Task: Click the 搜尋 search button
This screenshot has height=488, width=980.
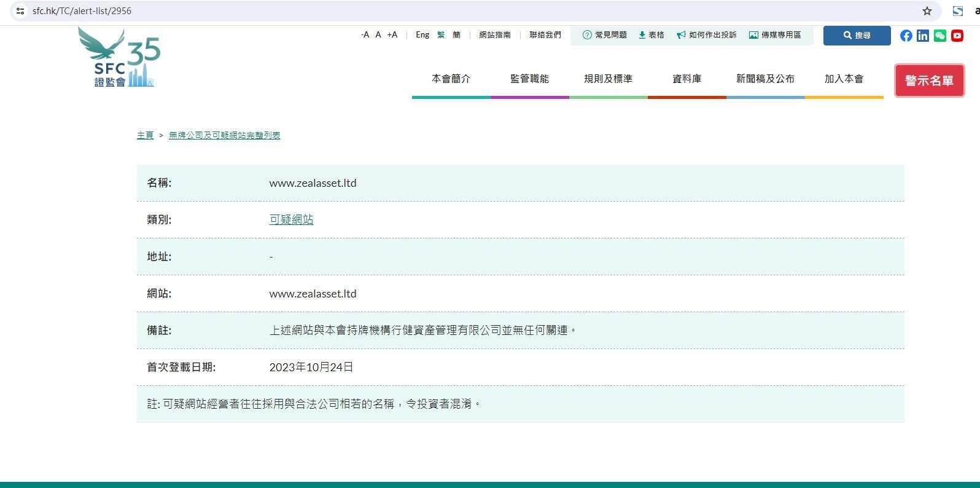Action: click(x=857, y=36)
